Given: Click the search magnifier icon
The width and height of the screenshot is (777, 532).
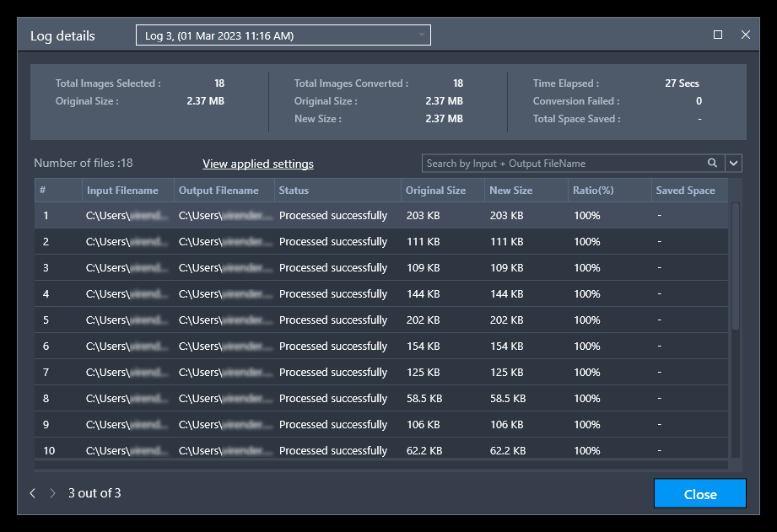Looking at the screenshot, I should [712, 163].
